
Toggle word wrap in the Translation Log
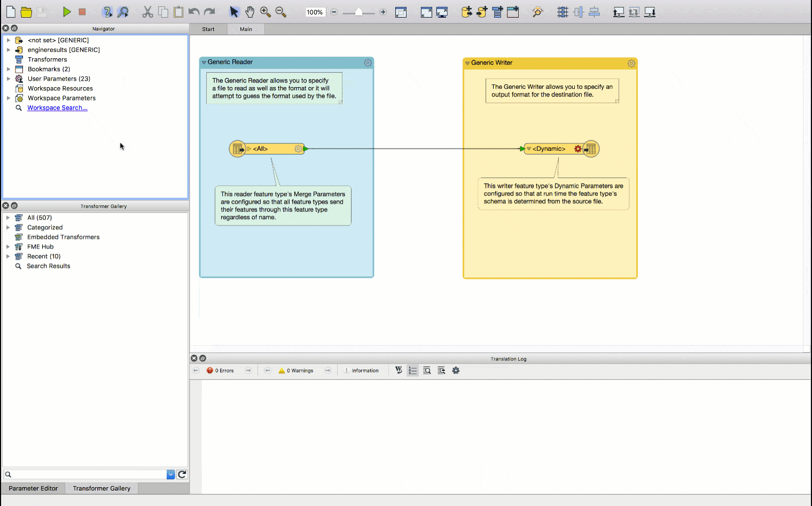point(399,370)
